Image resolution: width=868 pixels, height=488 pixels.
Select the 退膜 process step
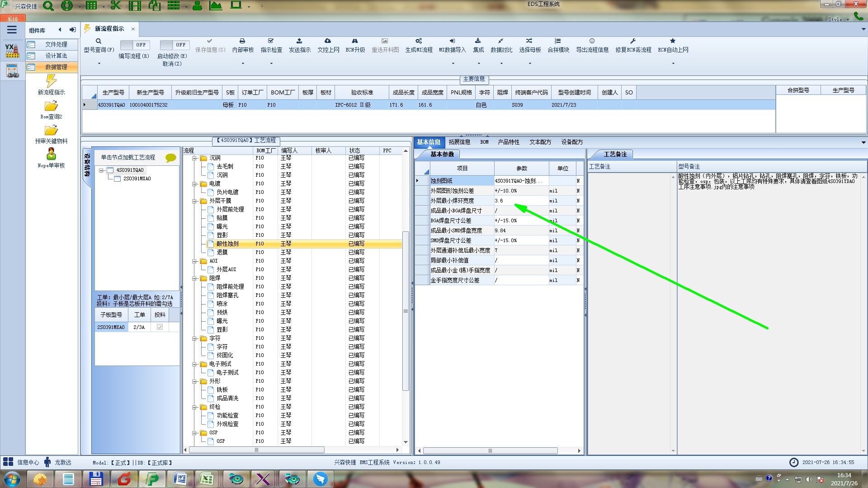tap(222, 252)
